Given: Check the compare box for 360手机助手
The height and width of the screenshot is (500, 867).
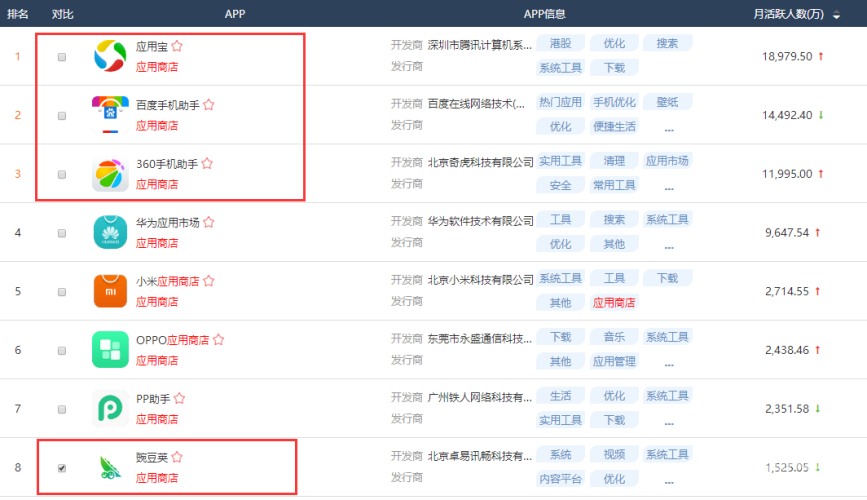Looking at the screenshot, I should pos(62,174).
